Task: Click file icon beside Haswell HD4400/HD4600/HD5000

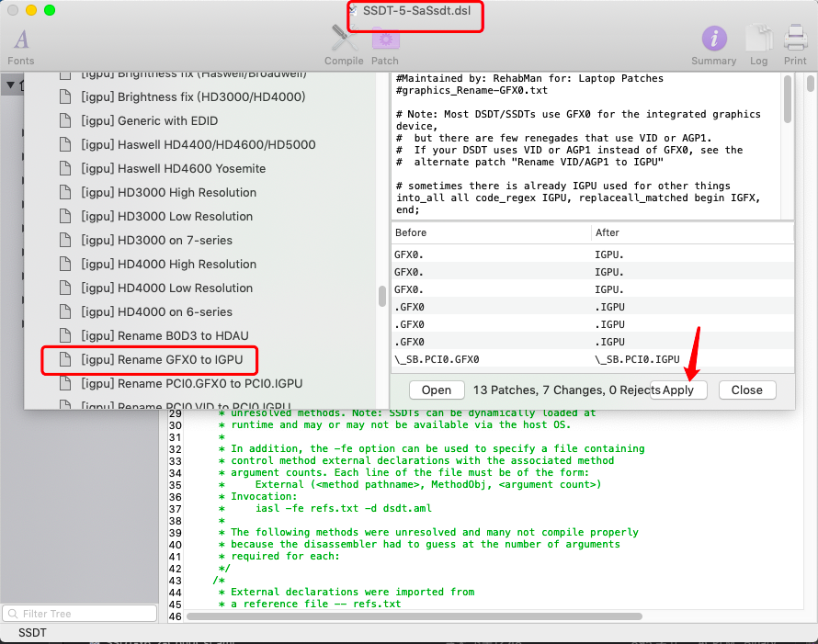Action: [65, 144]
